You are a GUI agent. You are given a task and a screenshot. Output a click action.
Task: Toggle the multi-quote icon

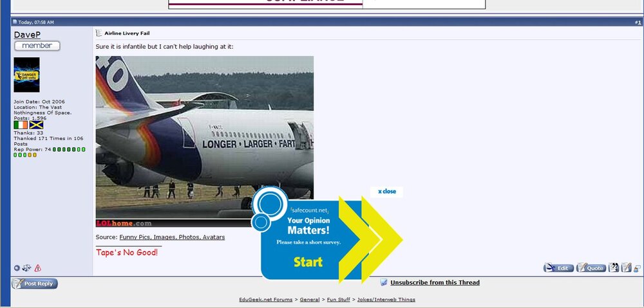click(x=614, y=267)
